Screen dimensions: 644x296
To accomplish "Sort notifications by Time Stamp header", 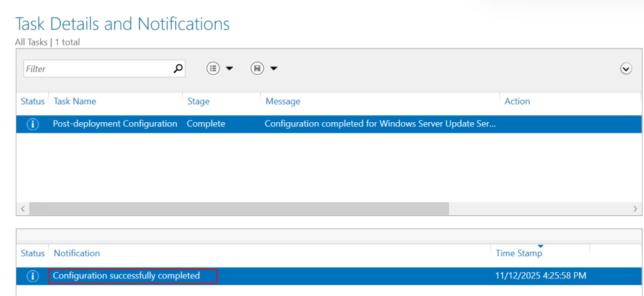I will [519, 253].
